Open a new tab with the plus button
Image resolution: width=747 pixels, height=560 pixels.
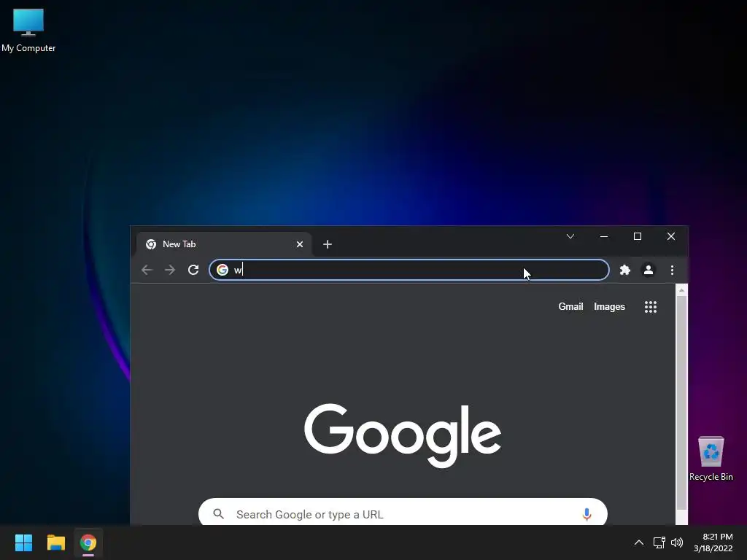[x=328, y=244]
